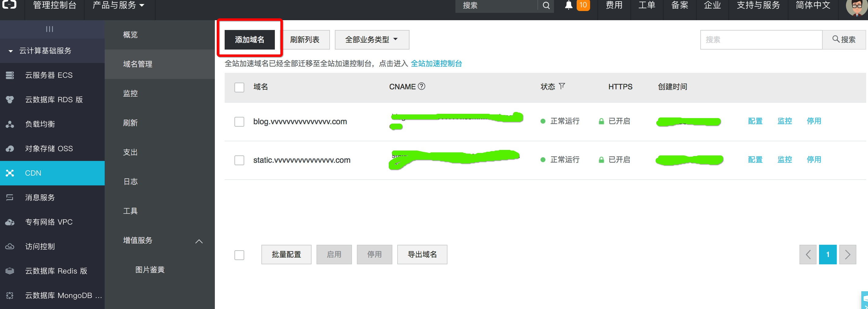The height and width of the screenshot is (309, 868).
Task: Click the 批量配置 button
Action: (x=286, y=255)
